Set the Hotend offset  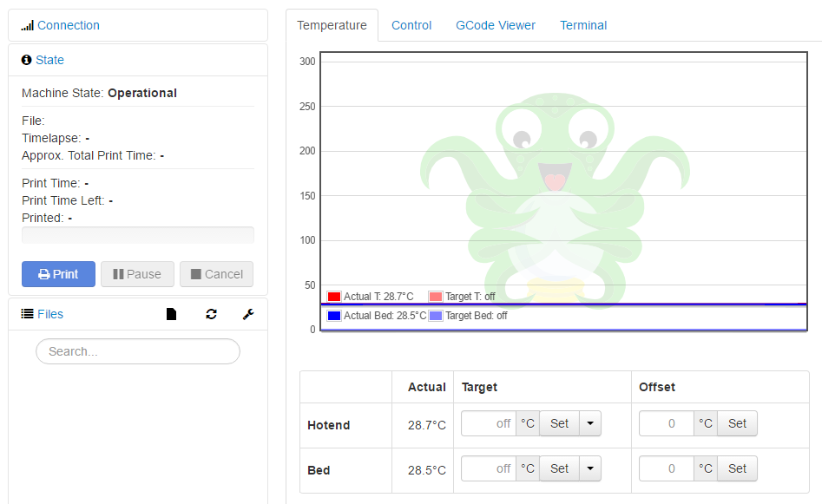point(737,423)
